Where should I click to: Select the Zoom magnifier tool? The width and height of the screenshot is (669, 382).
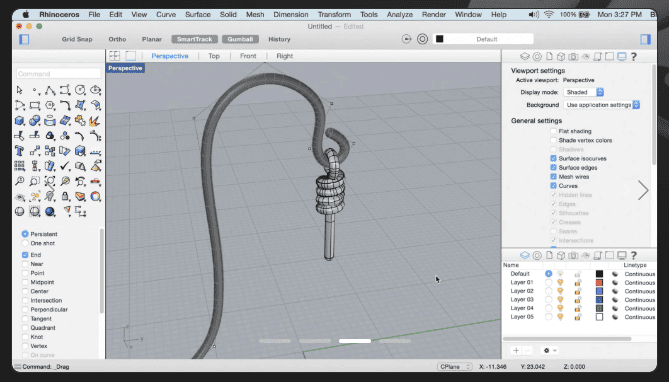(x=19, y=181)
